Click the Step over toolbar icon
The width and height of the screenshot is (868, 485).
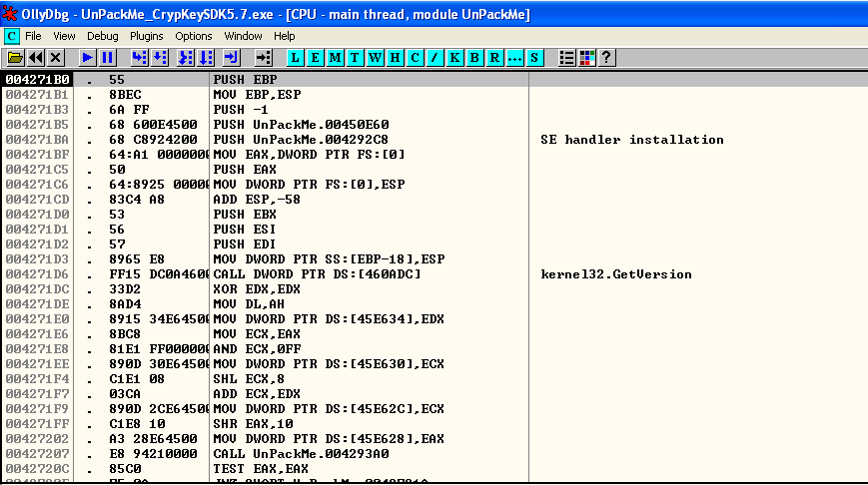160,58
